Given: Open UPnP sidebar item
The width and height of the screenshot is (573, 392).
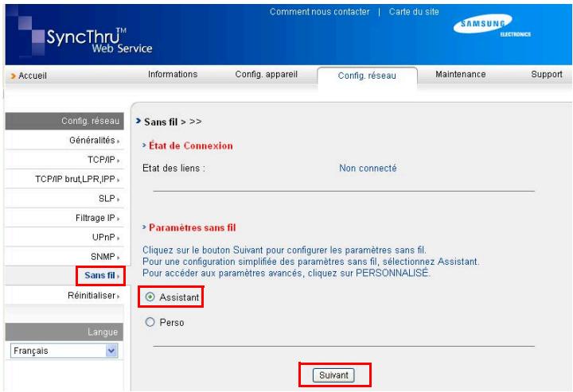Looking at the screenshot, I should pos(103,237).
